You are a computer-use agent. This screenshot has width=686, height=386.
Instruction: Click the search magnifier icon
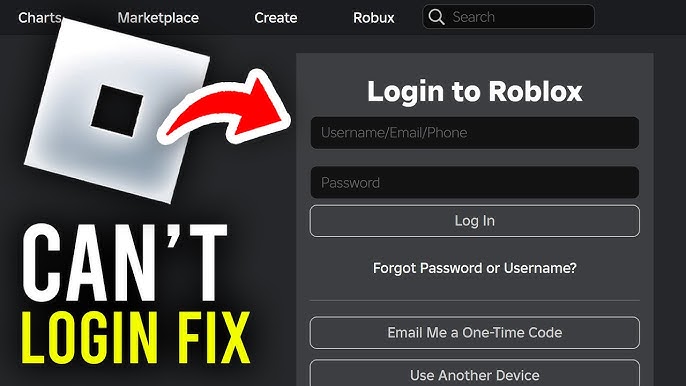click(436, 17)
